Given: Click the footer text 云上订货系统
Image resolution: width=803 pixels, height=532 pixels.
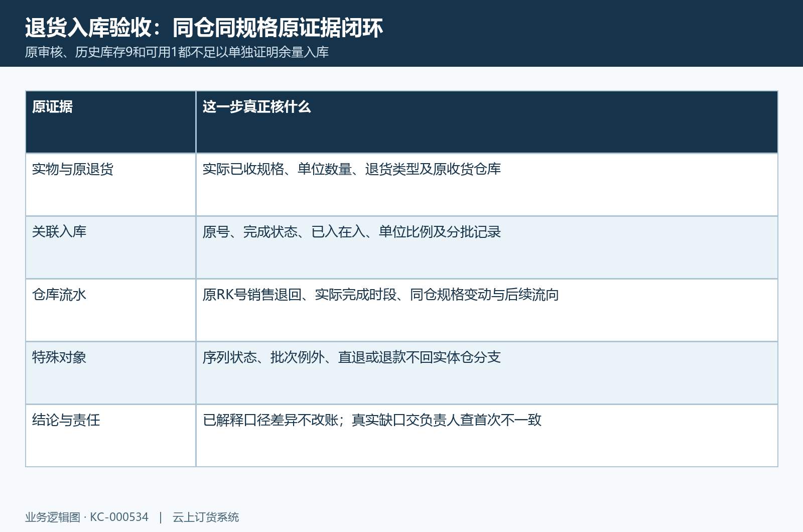Looking at the screenshot, I should (206, 517).
